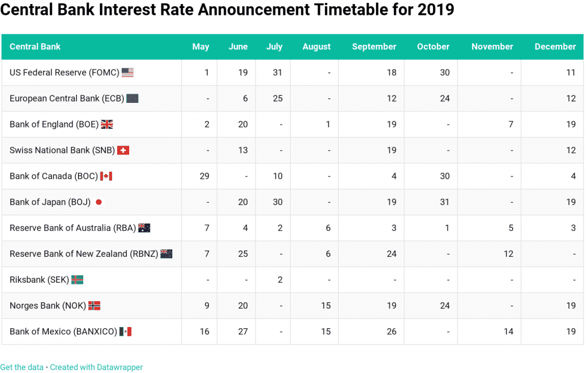Click the "Central Bank" column header
Screen dimensions: 588x373
(x=35, y=47)
